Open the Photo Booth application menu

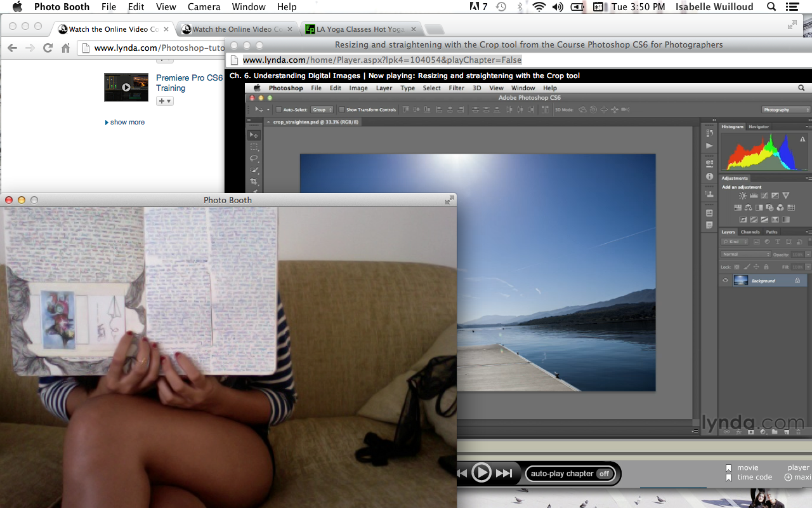tap(62, 7)
